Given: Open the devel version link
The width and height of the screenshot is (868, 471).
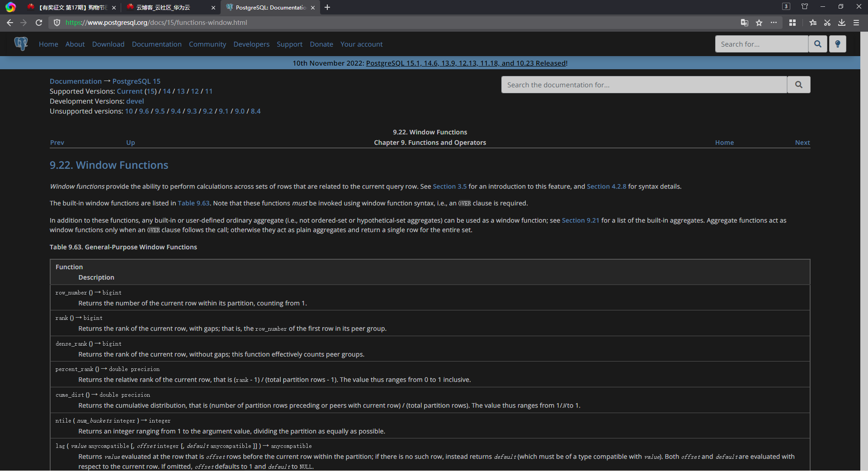Looking at the screenshot, I should tap(135, 101).
